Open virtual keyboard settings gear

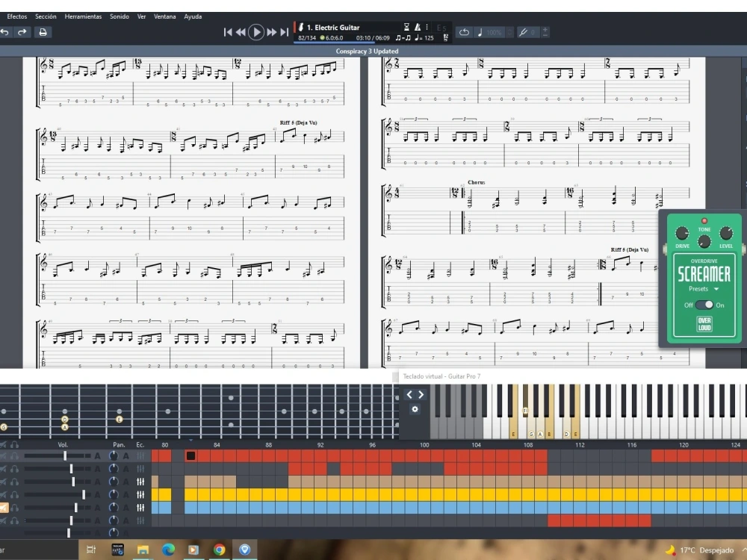coord(415,409)
